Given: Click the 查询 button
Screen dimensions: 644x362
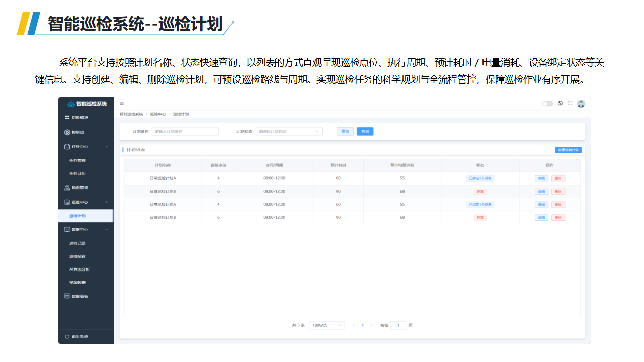Looking at the screenshot, I should click(x=365, y=131).
